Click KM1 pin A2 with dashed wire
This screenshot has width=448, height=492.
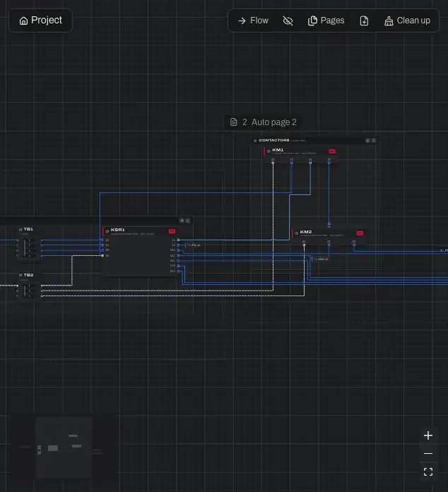click(x=273, y=163)
